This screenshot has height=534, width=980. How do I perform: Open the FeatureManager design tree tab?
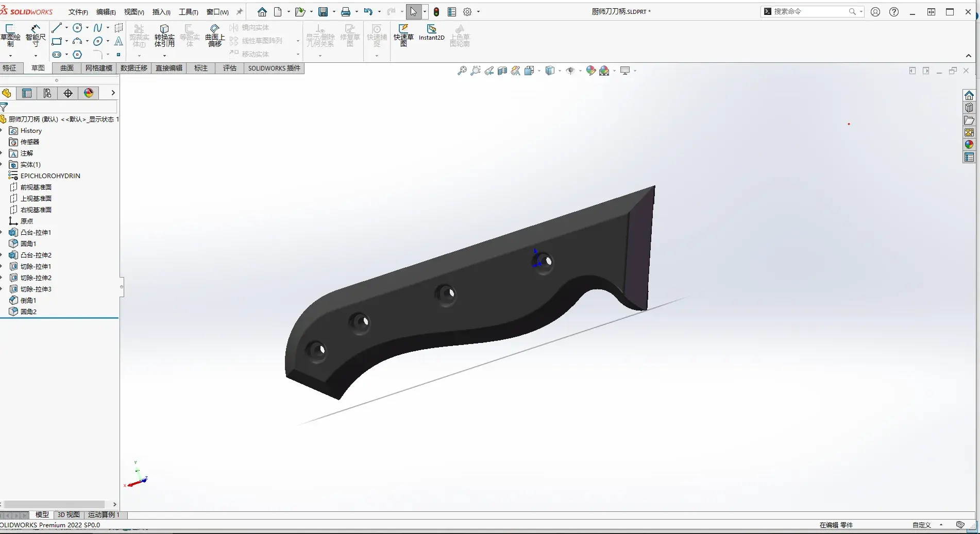(7, 93)
